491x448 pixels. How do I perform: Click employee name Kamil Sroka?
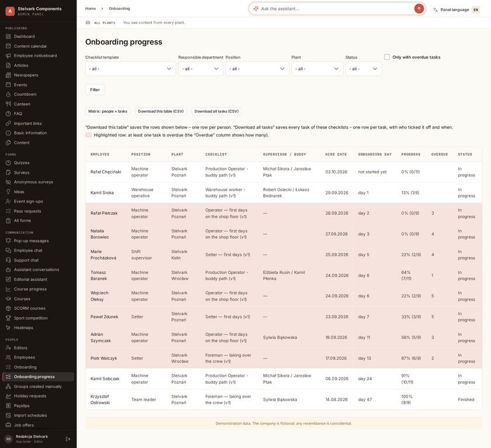[x=102, y=193]
